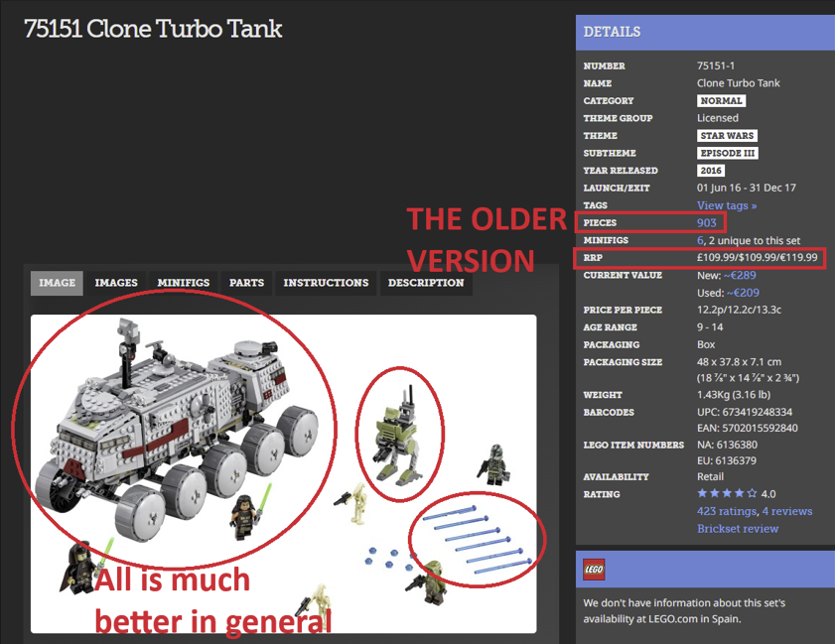Click the packaging size 48 x 37.8 x 7.1 cm

[739, 362]
